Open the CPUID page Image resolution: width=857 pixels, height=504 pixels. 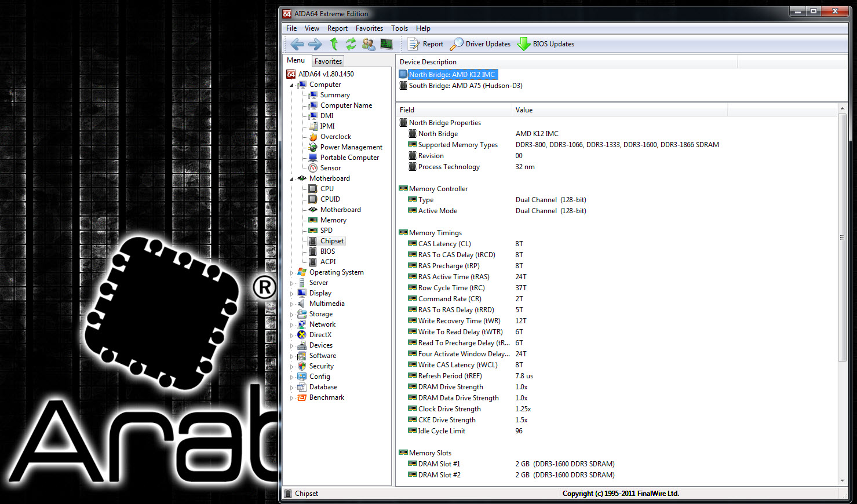[x=330, y=199]
